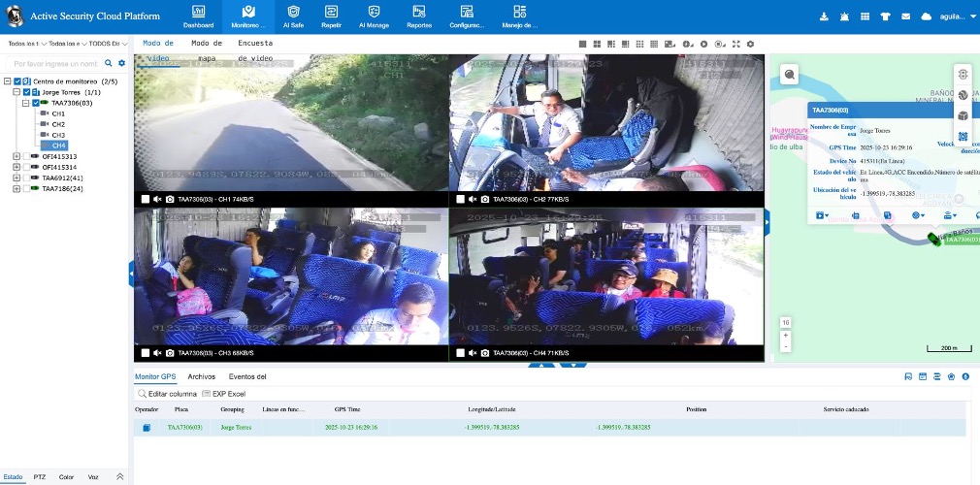Open video settings gear in layout toolbar

[x=751, y=45]
